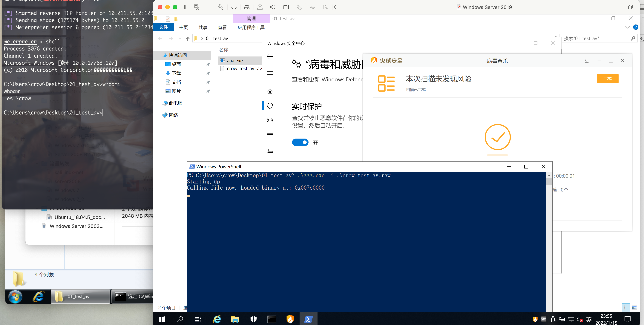
Task: Open Windows Security taskbar shield
Action: click(x=254, y=319)
